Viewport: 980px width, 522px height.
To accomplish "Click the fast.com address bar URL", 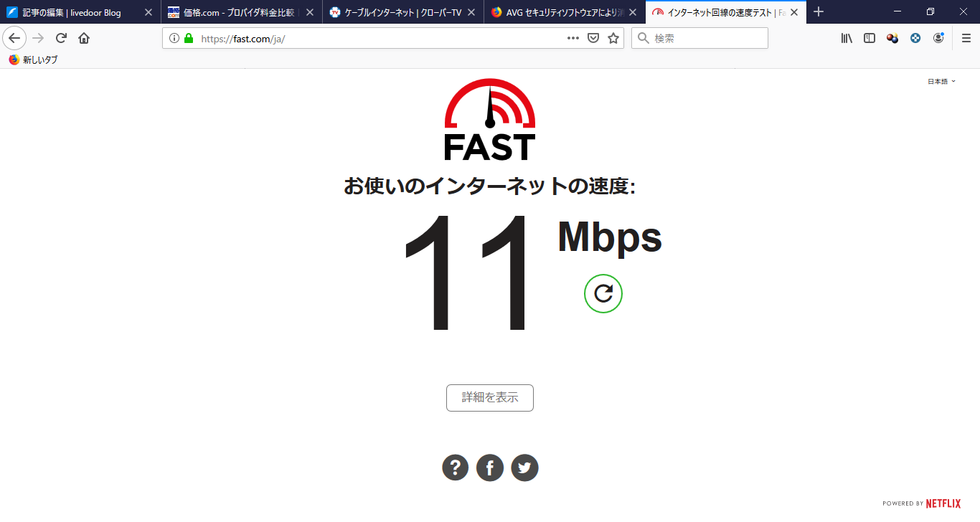I will 243,39.
